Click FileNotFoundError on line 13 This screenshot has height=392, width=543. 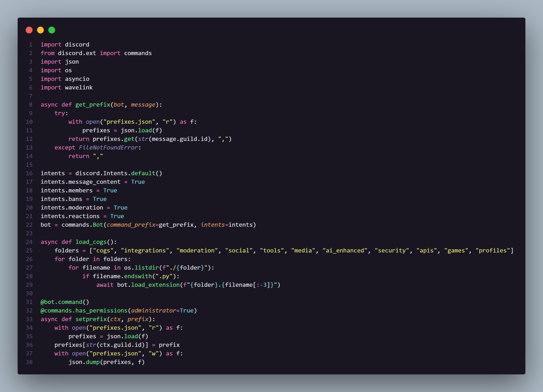(x=108, y=148)
